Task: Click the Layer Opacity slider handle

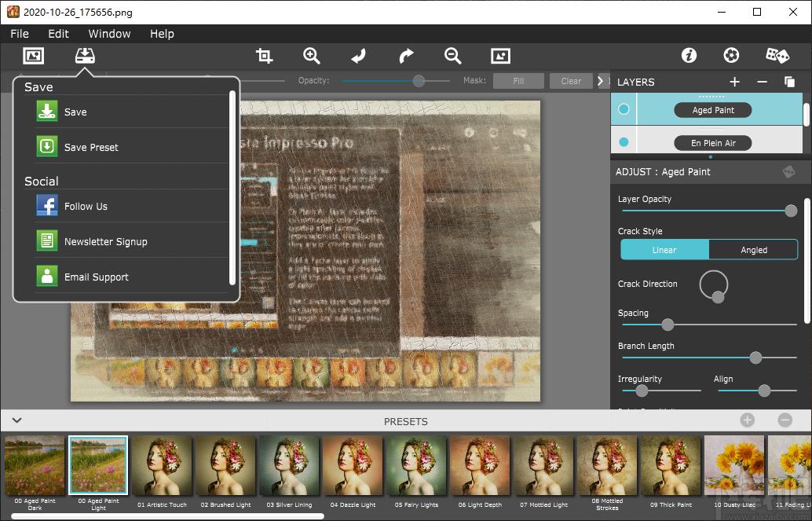Action: [x=791, y=211]
